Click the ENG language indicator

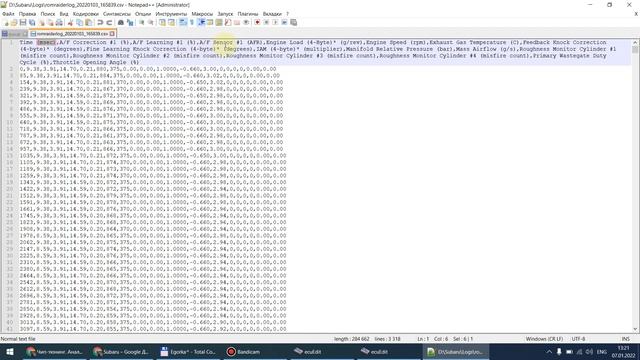[x=602, y=351]
